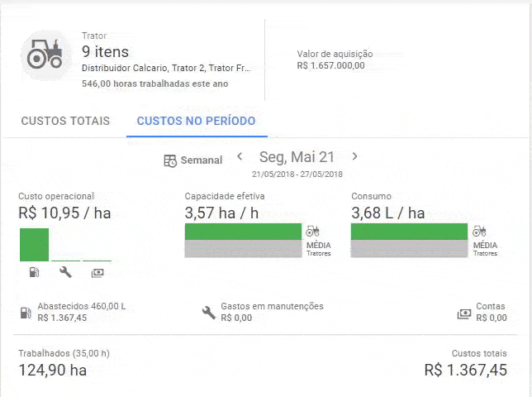Click the tractor average icon beside Capacidade efetiva
Screen dimensions: 532x397
(313, 232)
